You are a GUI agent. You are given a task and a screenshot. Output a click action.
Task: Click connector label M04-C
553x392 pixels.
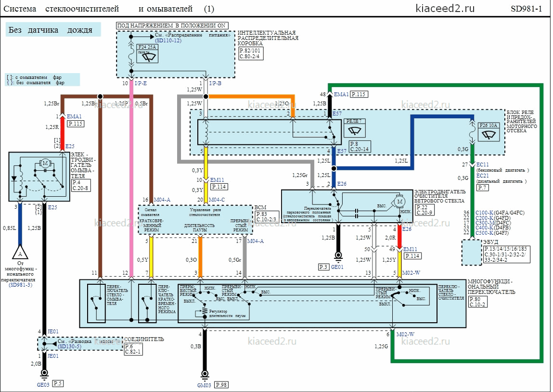tap(217, 200)
